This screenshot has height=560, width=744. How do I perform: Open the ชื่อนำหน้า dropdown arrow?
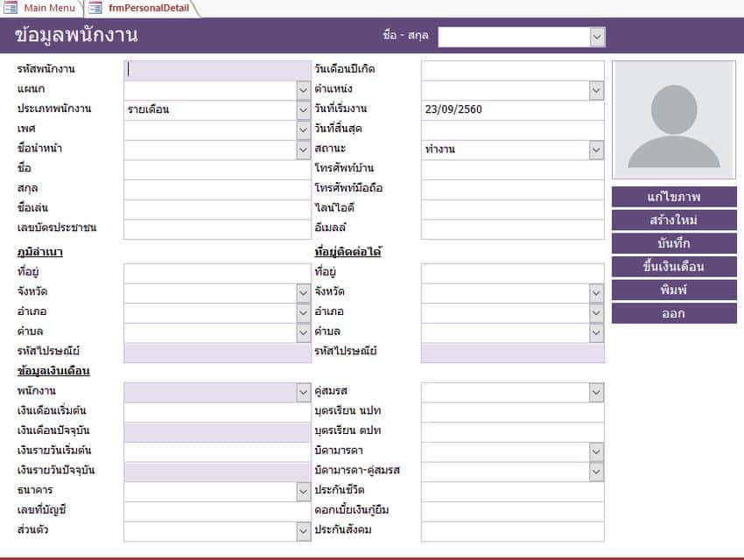[303, 150]
